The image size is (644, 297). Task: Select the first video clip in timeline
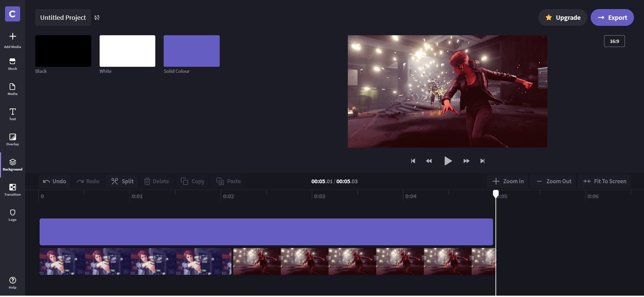136,261
